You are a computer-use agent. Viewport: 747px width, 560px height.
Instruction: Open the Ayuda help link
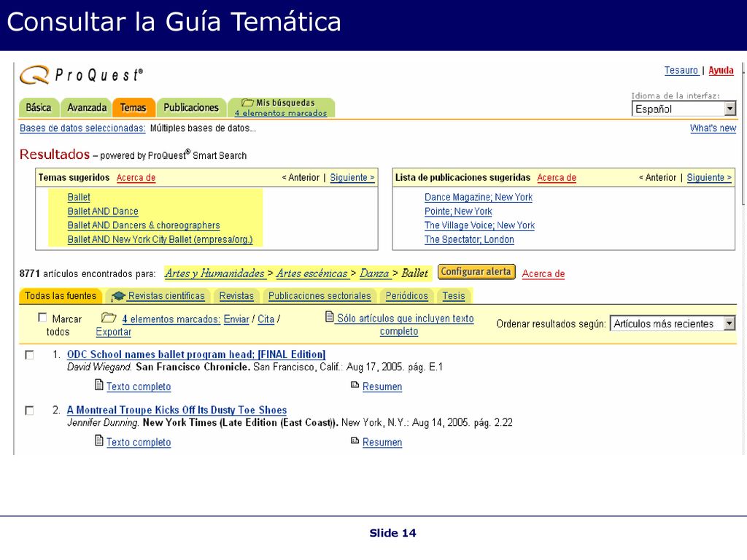(x=721, y=71)
